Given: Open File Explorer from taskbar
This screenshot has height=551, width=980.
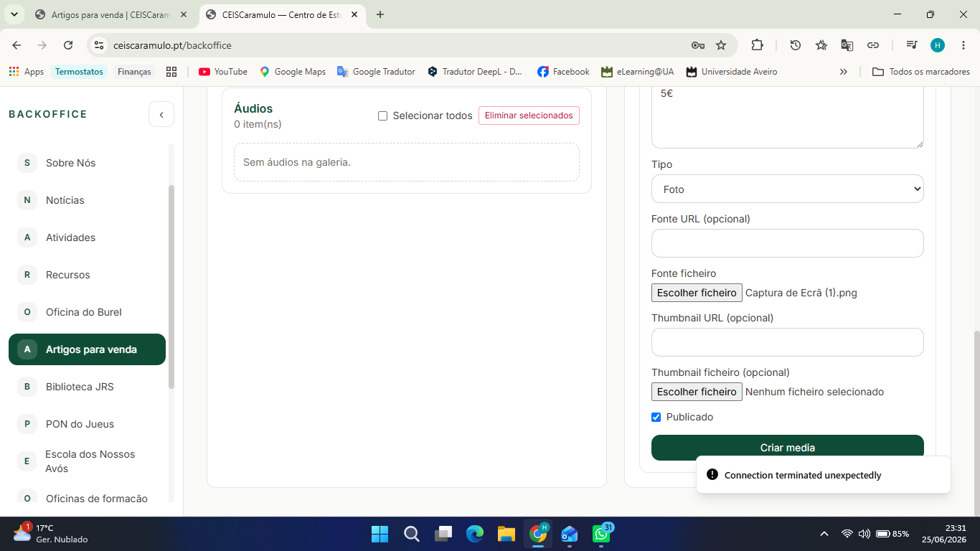Looking at the screenshot, I should pos(507,534).
